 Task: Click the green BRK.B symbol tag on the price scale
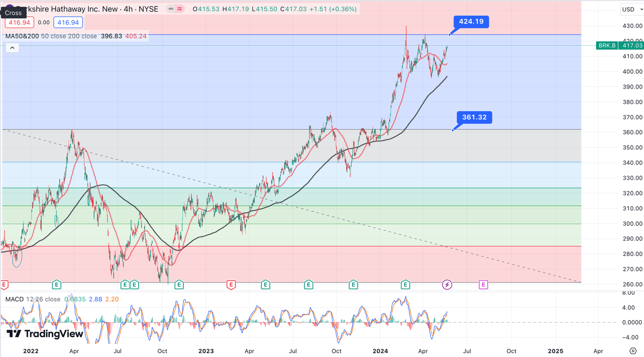(607, 45)
